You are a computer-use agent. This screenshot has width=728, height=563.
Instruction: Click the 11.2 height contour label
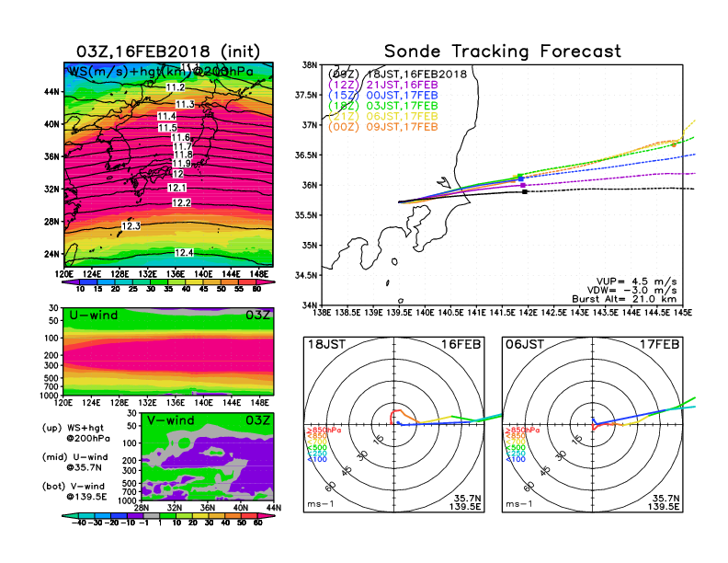click(176, 87)
